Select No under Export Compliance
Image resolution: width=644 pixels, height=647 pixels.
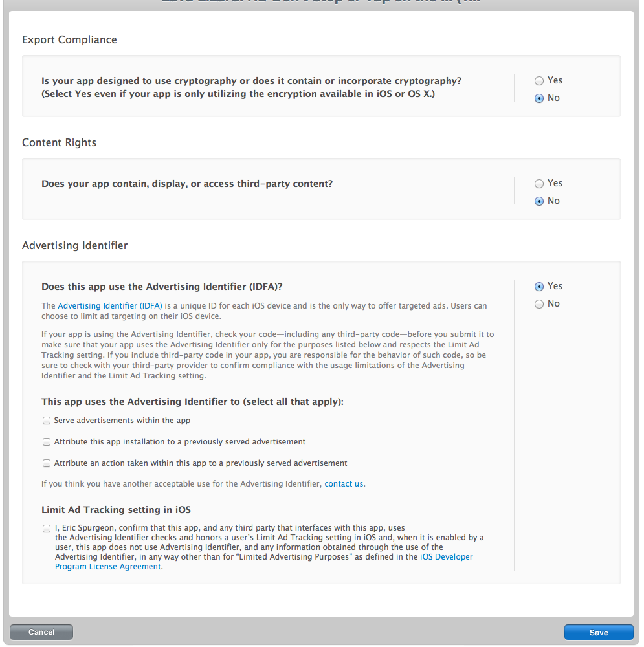pyautogui.click(x=539, y=98)
